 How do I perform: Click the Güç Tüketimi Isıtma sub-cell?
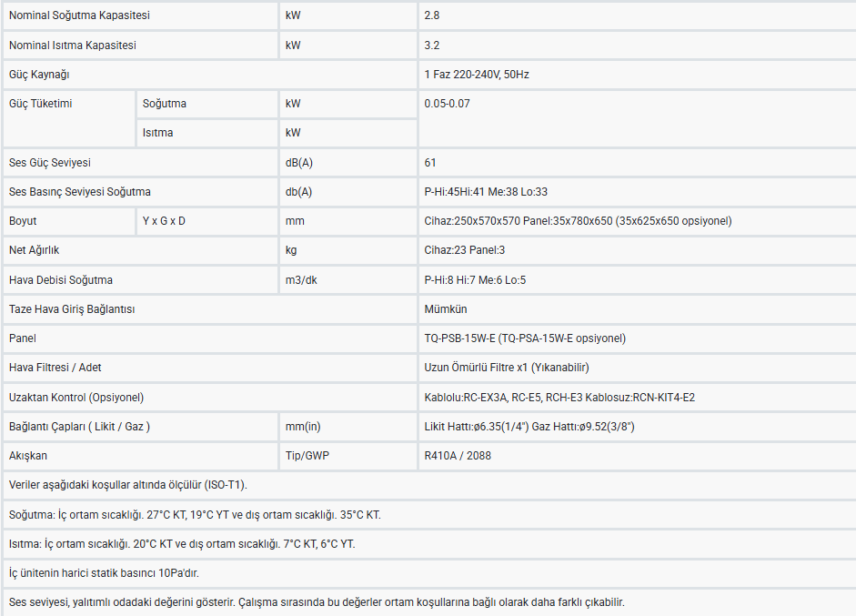[206, 133]
